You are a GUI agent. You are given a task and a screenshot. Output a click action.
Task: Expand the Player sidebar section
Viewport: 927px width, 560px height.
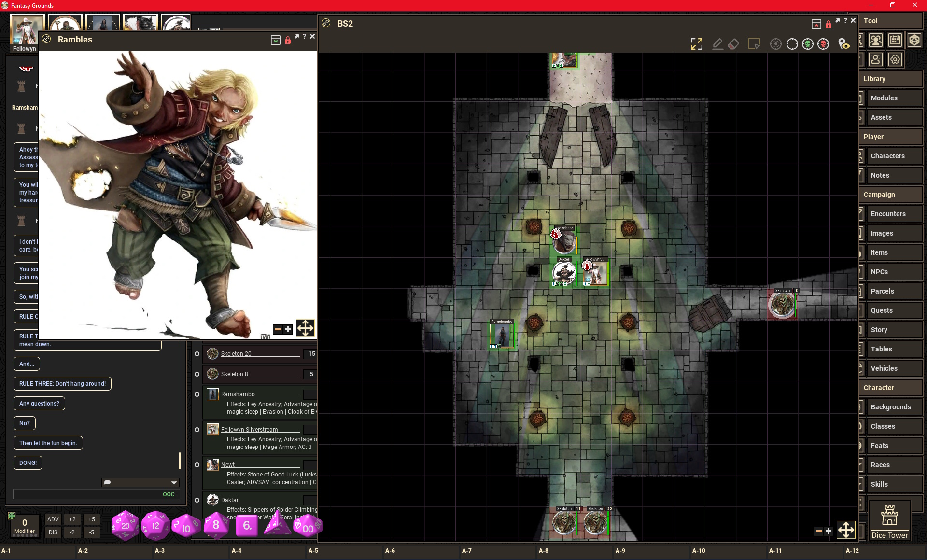pyautogui.click(x=890, y=137)
